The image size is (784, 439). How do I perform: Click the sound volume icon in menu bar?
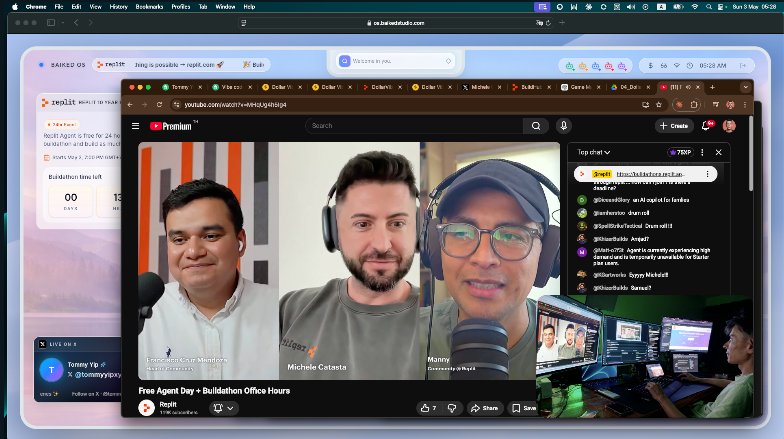631,7
